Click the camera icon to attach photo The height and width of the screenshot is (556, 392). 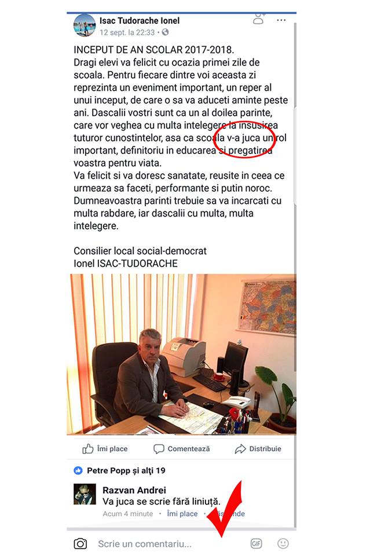click(80, 544)
